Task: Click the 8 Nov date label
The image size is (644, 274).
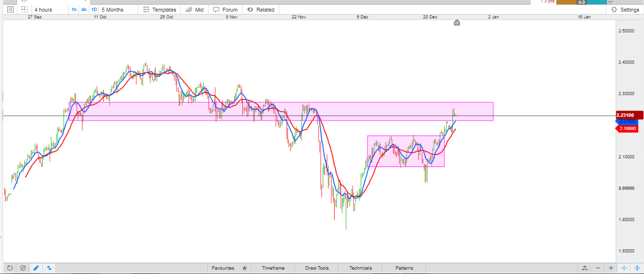Action: pos(231,17)
